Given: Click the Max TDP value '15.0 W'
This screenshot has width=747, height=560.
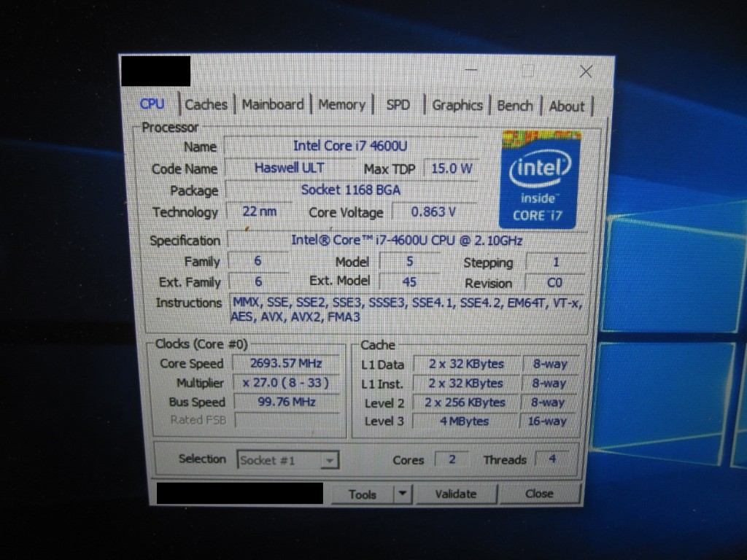Looking at the screenshot, I should pos(451,168).
